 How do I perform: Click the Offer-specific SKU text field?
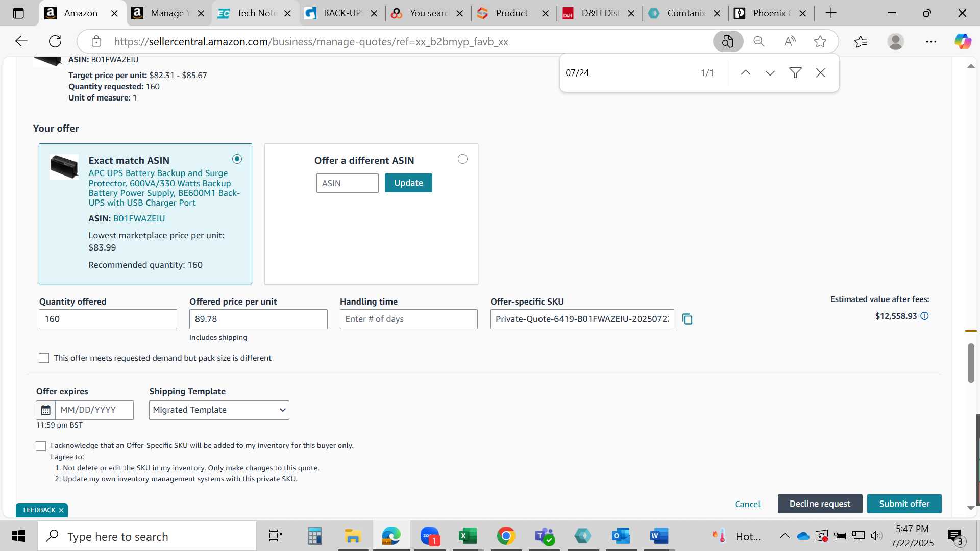[582, 319]
